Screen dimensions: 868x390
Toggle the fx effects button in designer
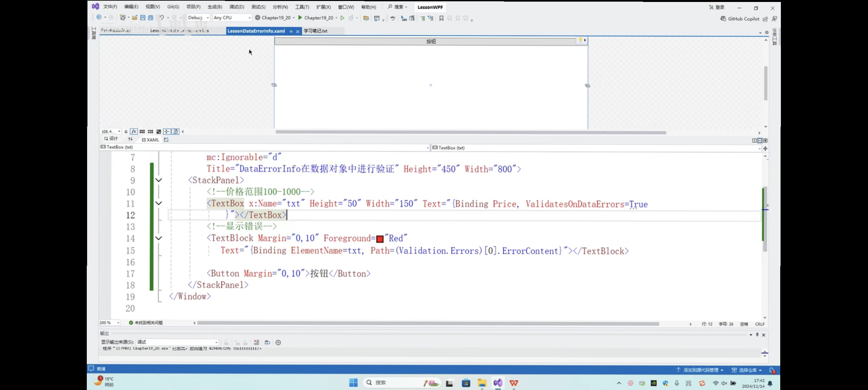coord(134,132)
